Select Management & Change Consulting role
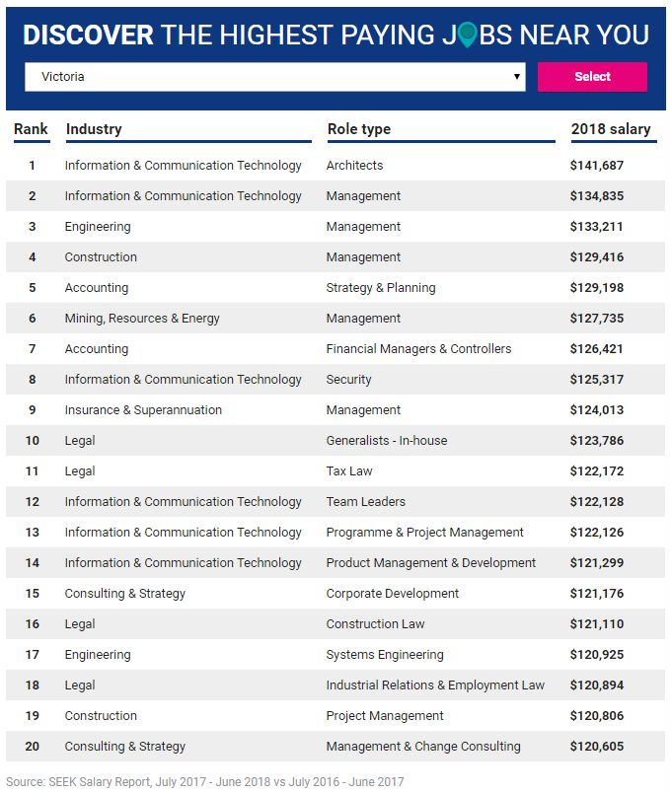 point(423,747)
